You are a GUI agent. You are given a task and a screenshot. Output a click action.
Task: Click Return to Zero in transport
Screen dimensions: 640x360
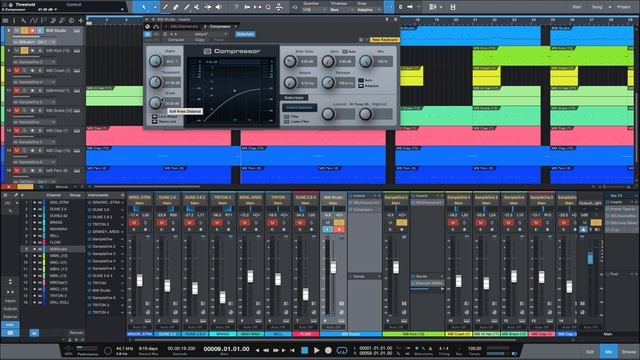click(293, 350)
